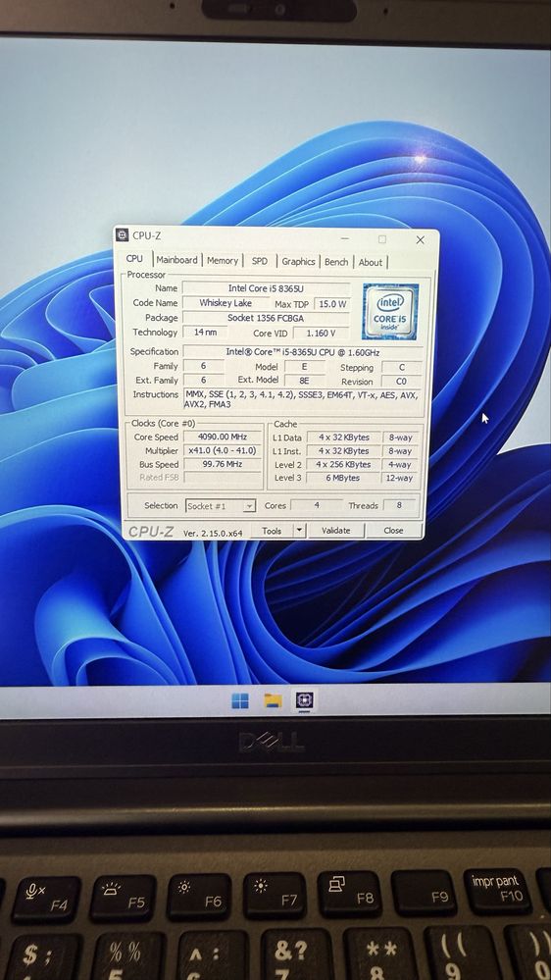Screen dimensions: 551x980
Task: Click the Core VID value '1.160 V'
Action: coord(322,334)
